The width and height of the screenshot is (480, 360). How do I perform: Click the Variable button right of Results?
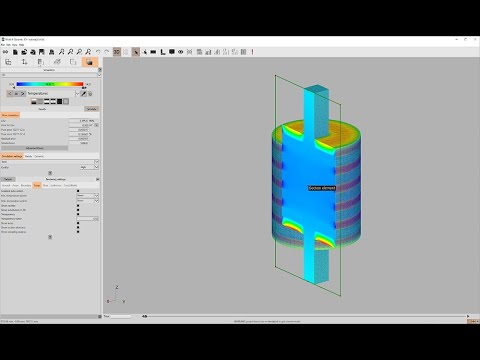coord(92,109)
